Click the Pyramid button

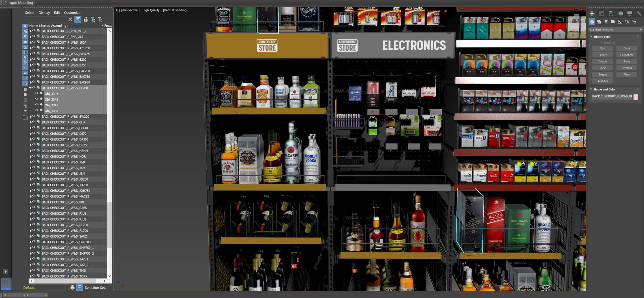coord(627,68)
